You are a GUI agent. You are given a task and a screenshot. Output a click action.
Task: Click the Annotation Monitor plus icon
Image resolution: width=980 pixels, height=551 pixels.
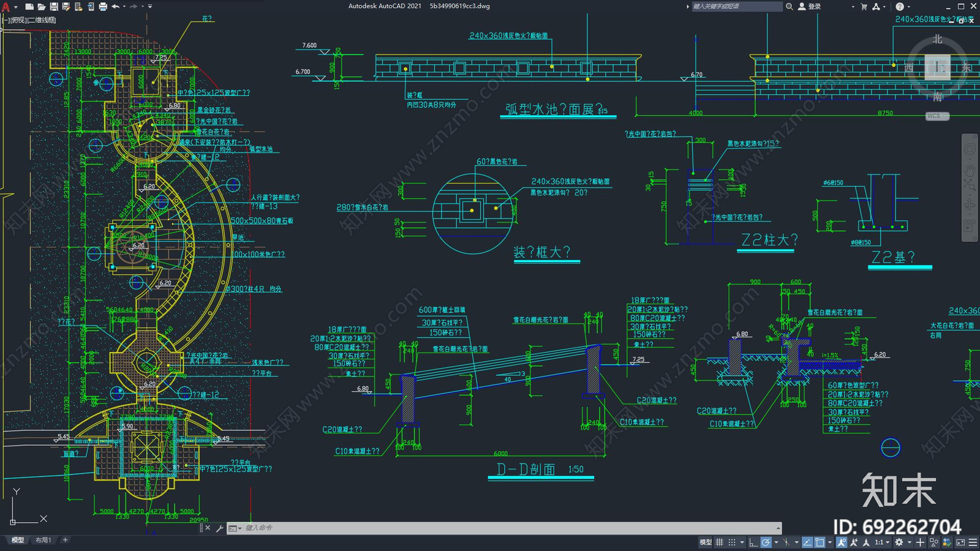pyautogui.click(x=920, y=542)
